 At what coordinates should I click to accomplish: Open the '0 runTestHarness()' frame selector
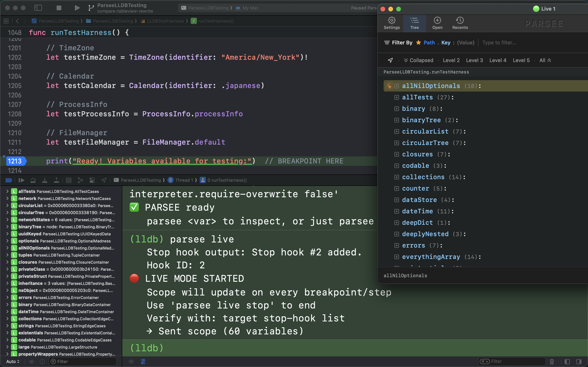pos(223,180)
